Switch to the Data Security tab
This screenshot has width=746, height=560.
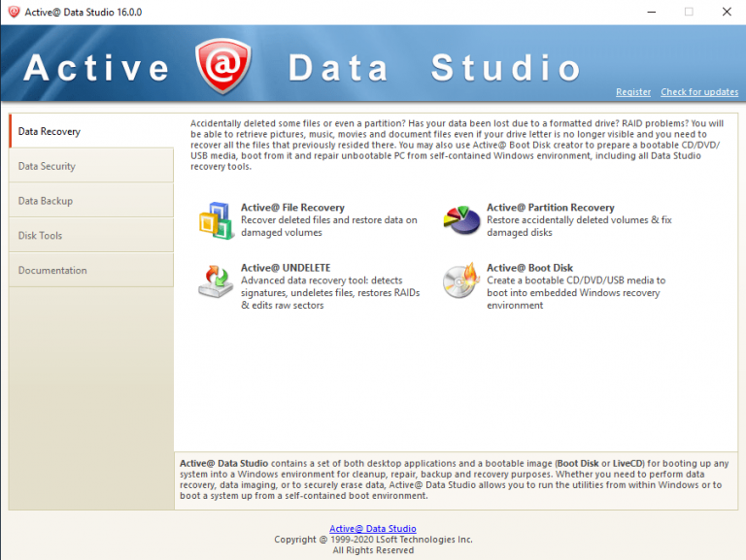91,166
